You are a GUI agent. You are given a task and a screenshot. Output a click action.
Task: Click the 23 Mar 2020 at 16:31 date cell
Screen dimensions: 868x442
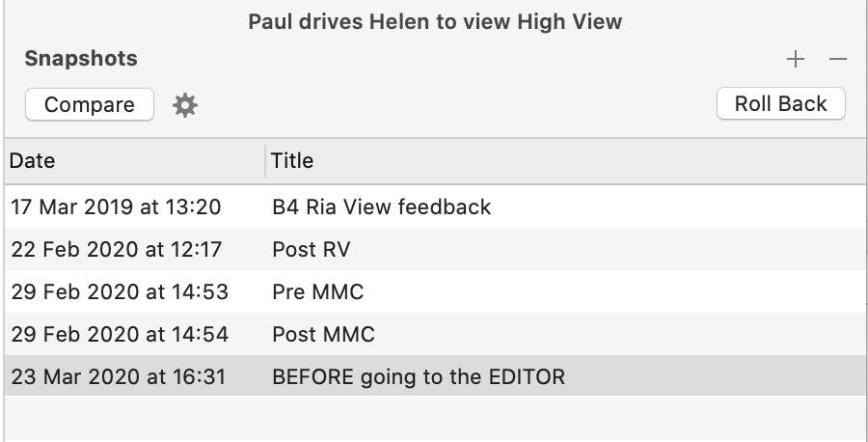coord(119,376)
